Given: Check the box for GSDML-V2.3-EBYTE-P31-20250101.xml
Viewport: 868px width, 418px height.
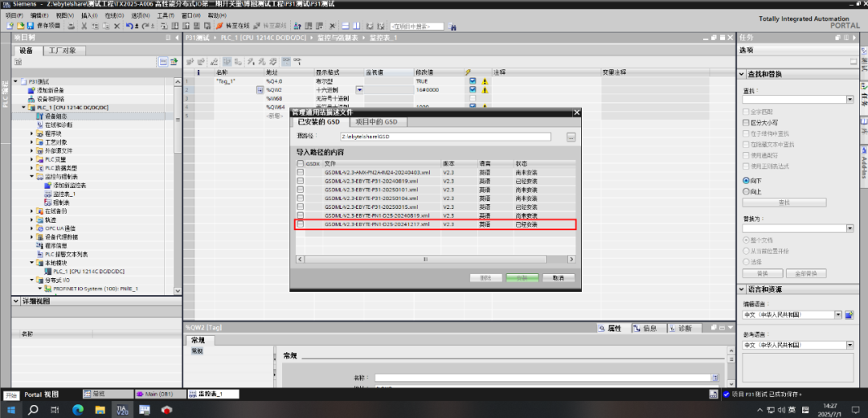Looking at the screenshot, I should (301, 190).
